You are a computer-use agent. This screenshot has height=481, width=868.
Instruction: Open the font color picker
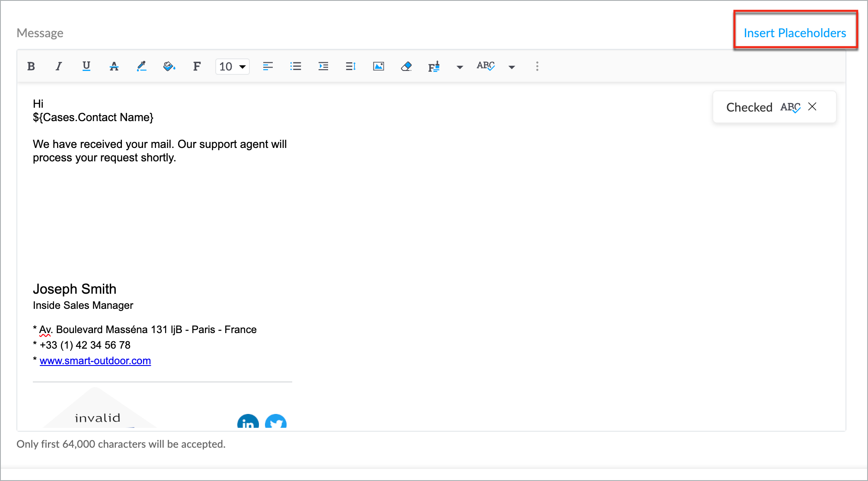(141, 66)
